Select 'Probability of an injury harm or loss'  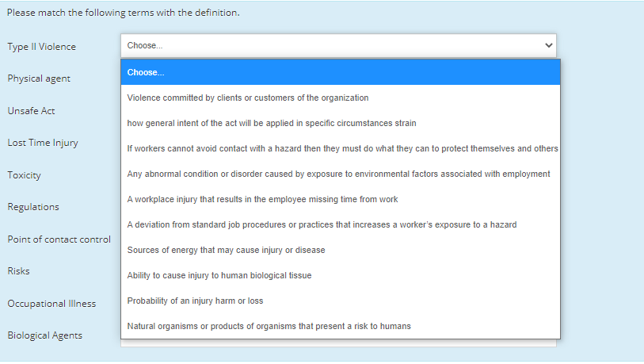341,301
